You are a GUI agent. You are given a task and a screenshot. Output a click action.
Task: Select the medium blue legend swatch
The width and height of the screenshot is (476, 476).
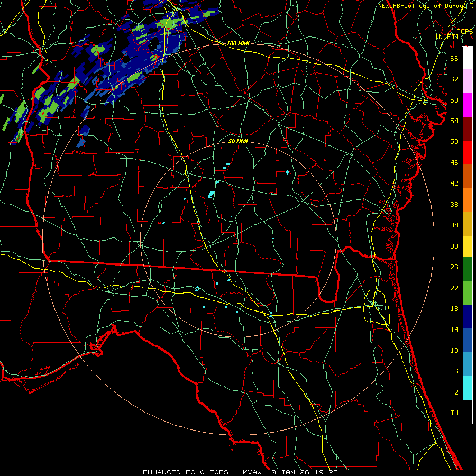(x=467, y=340)
